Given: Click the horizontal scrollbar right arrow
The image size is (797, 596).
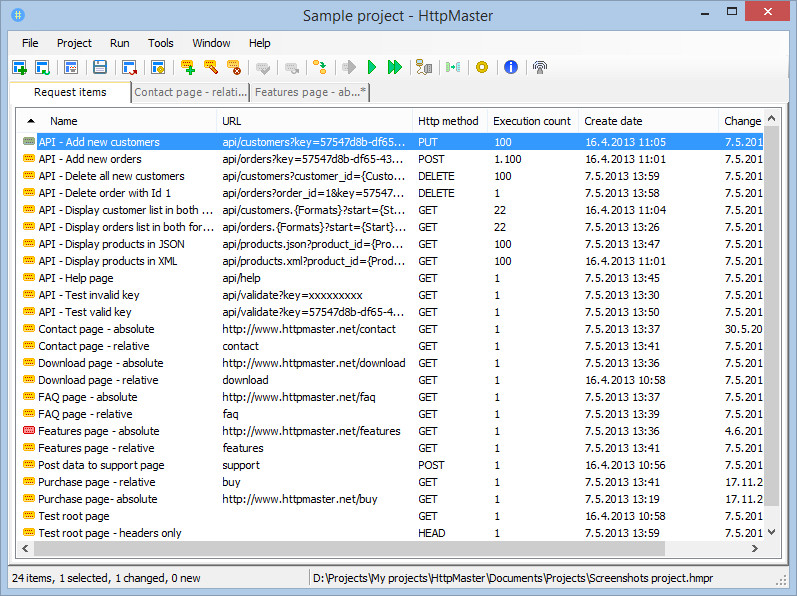Looking at the screenshot, I should coord(755,548).
